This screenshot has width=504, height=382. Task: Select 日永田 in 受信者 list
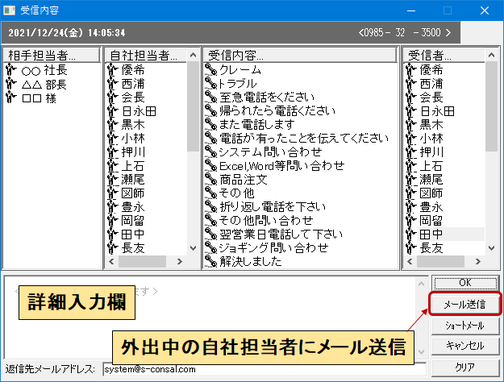click(437, 111)
